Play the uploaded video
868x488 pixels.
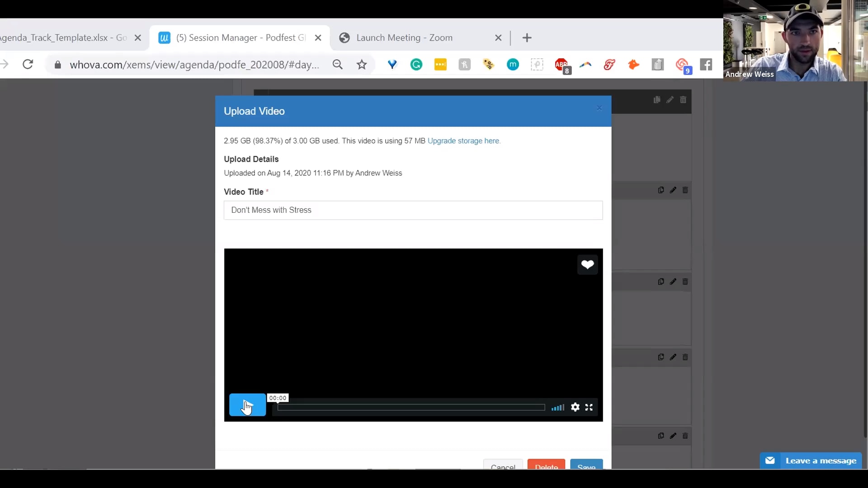tap(247, 405)
